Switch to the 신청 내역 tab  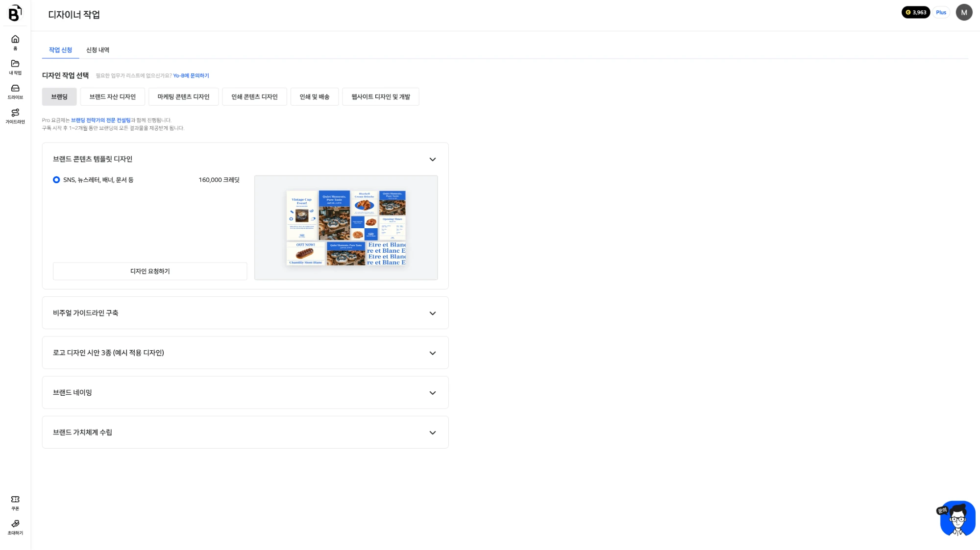point(98,50)
